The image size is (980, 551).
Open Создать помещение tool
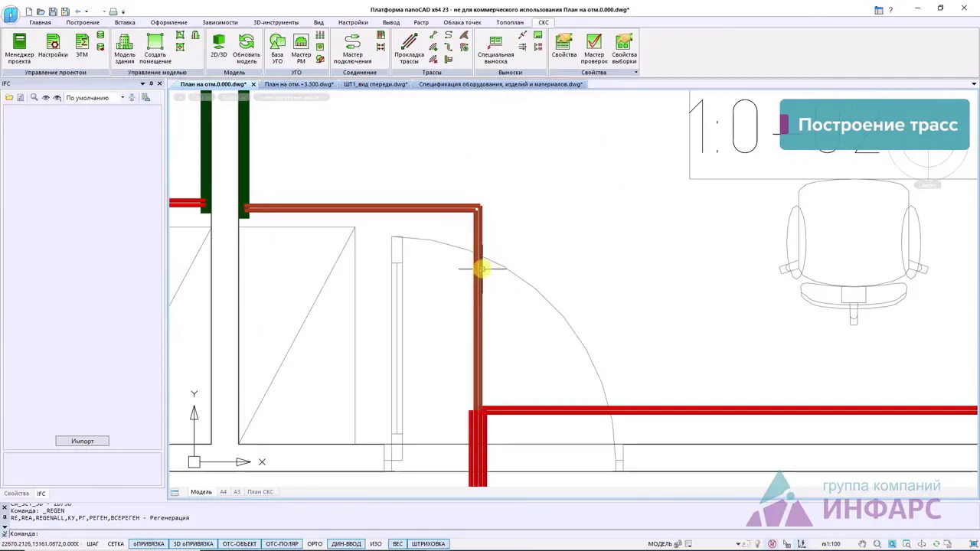tap(155, 49)
